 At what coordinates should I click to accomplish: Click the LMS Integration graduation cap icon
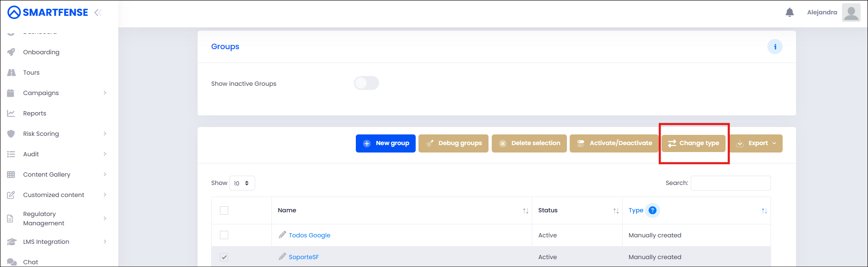pyautogui.click(x=12, y=242)
